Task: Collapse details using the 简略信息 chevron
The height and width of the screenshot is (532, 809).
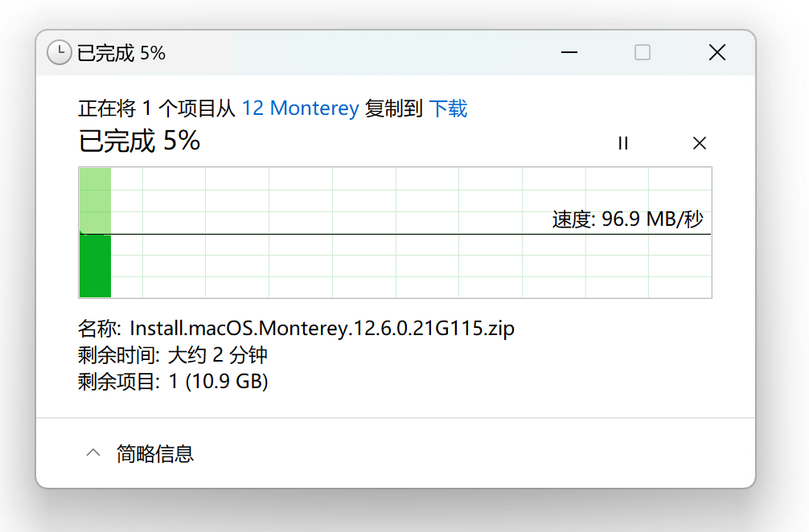Action: point(93,453)
